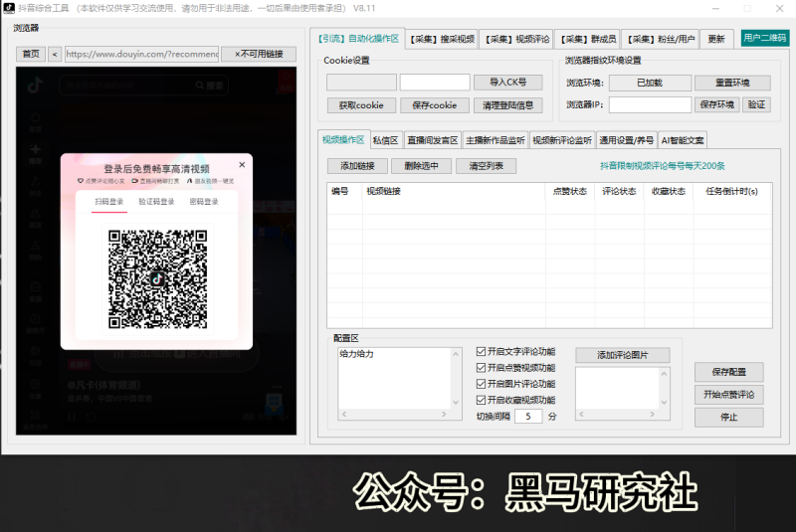Screen dimensions: 796x532
Task: Open the 【引流】自动化操作区 tab
Action: click(x=358, y=39)
